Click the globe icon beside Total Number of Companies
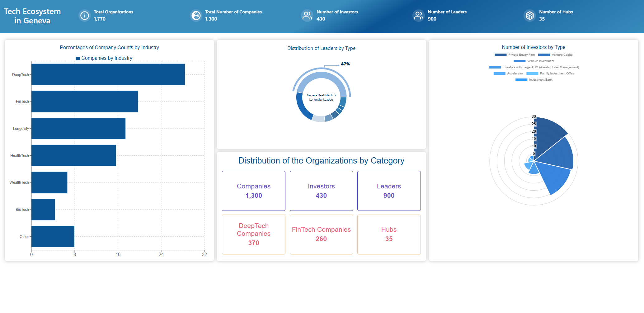644x313 pixels. (196, 16)
